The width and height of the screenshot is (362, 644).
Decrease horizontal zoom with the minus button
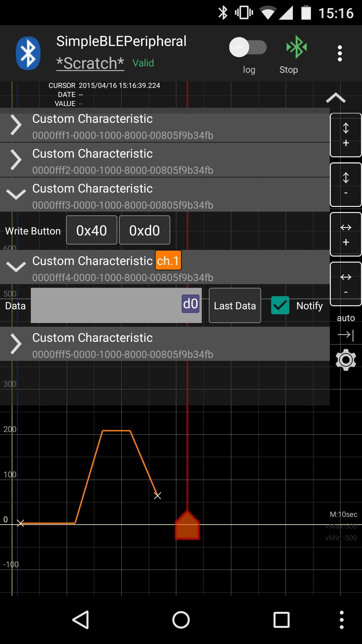click(346, 284)
